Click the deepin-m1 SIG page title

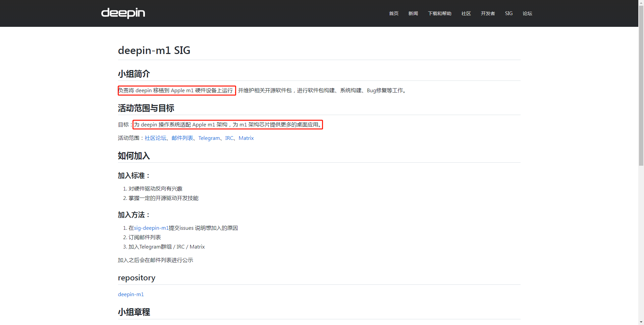154,50
